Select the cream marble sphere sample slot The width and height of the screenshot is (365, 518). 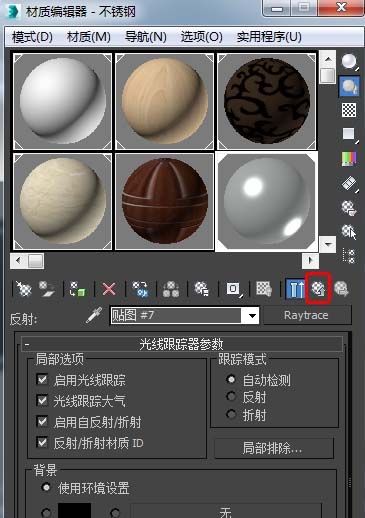[62, 201]
